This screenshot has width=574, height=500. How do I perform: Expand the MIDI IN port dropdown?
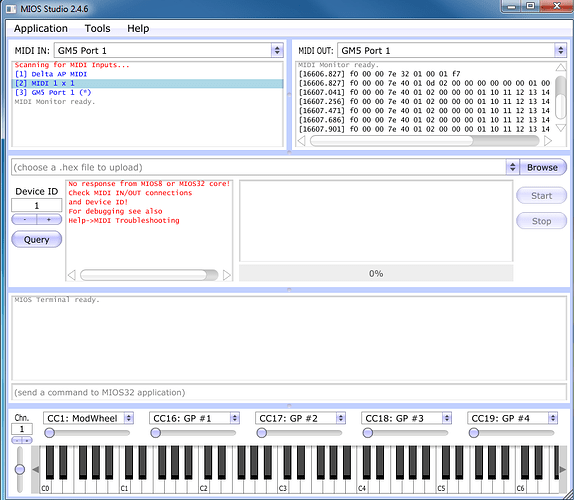coord(277,50)
